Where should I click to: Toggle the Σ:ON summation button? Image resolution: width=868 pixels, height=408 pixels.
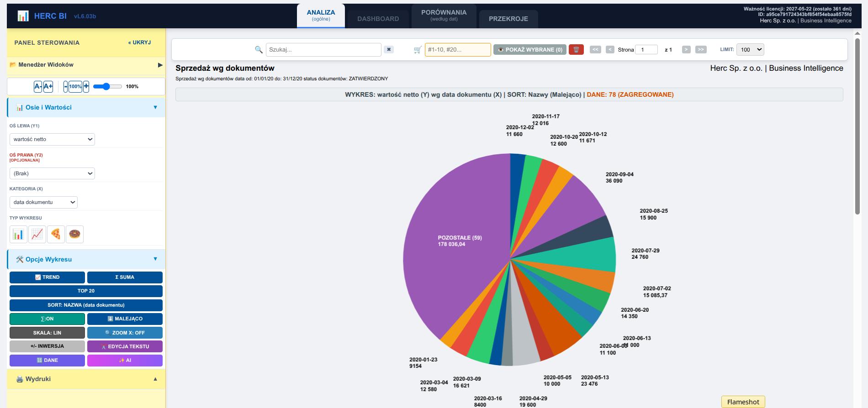(47, 319)
